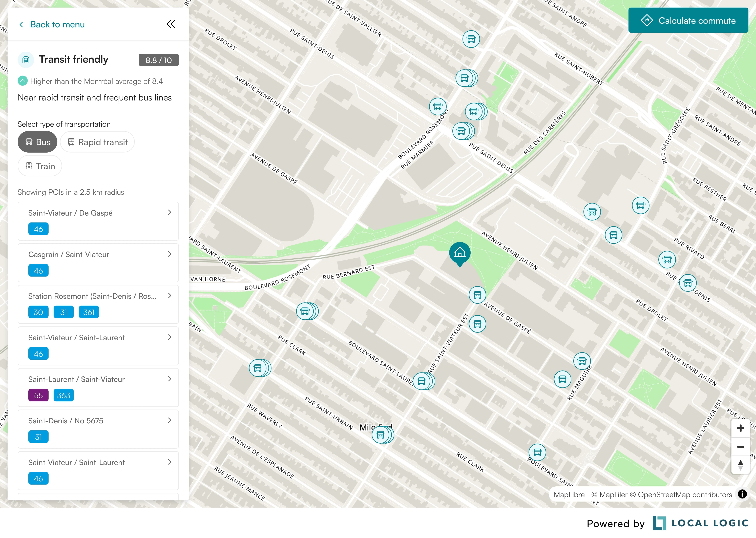Select bus stop marker near Rue Rivard

tap(667, 259)
